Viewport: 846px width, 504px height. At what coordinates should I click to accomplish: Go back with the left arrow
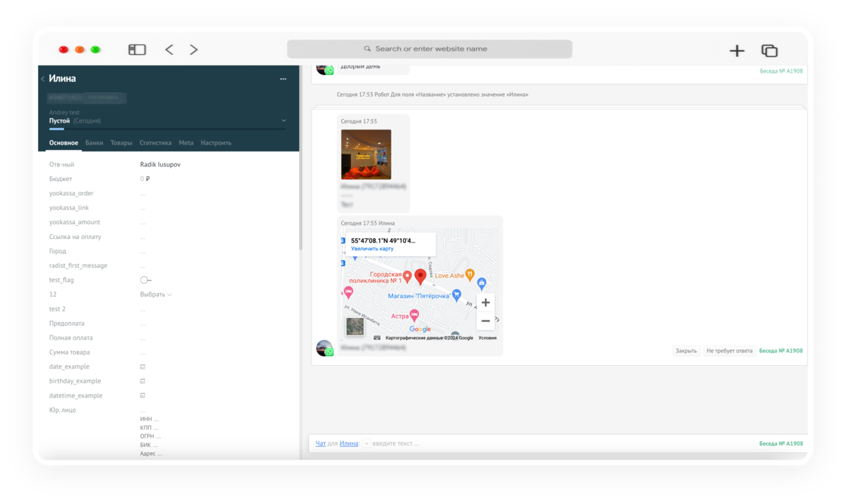coord(169,49)
